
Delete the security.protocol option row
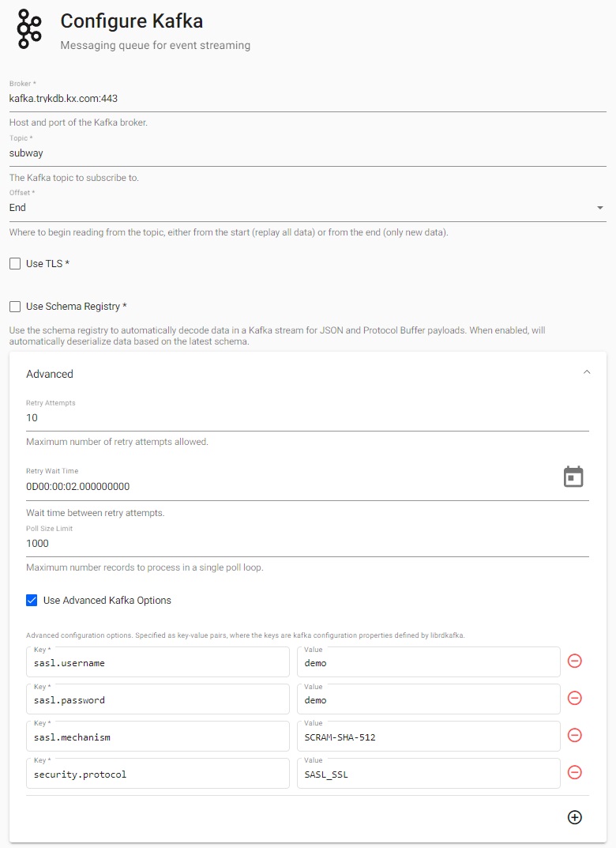[575, 772]
